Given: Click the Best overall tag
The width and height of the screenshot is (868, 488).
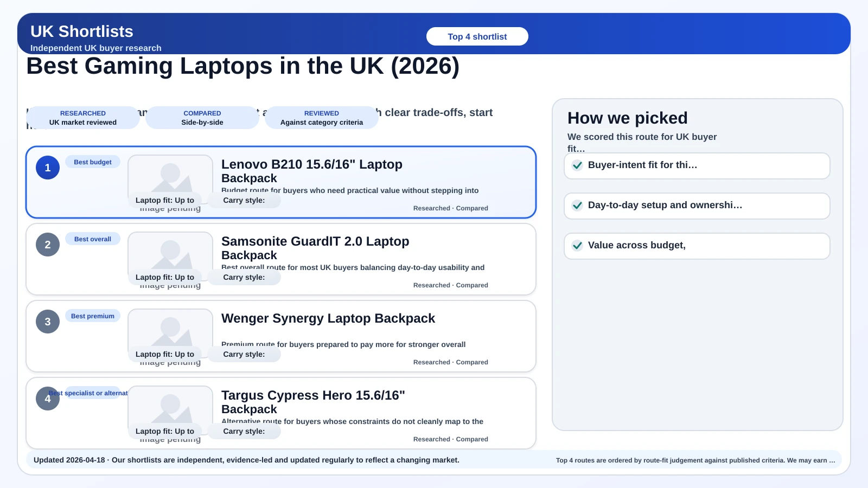Looking at the screenshot, I should click(x=93, y=239).
